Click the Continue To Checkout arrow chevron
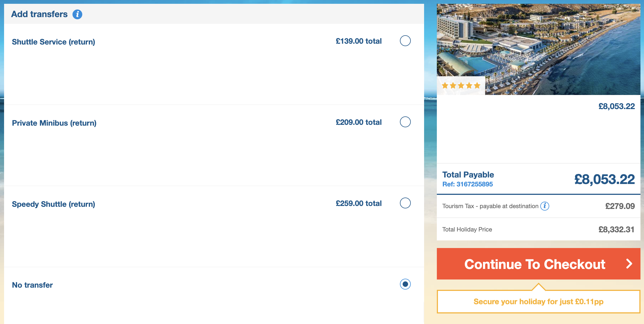The width and height of the screenshot is (644, 324). click(x=629, y=264)
